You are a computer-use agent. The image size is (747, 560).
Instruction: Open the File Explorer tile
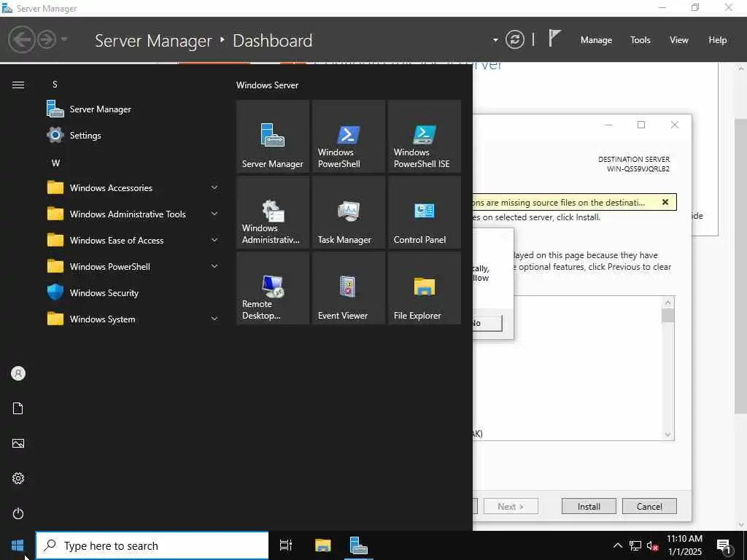click(424, 288)
